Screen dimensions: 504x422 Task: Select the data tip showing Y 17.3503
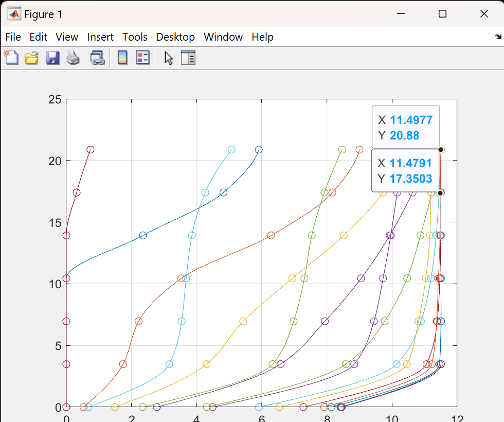pyautogui.click(x=405, y=171)
